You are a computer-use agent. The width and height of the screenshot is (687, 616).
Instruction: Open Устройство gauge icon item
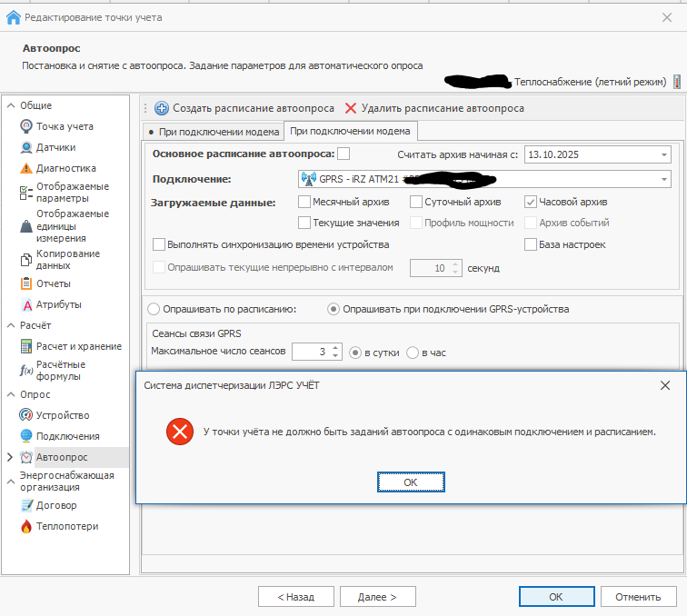click(x=27, y=415)
